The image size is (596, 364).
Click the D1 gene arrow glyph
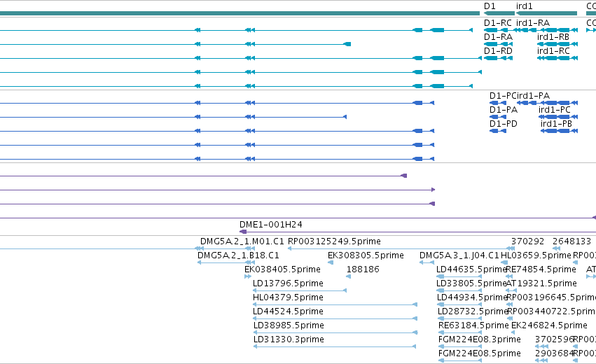coord(499,13)
